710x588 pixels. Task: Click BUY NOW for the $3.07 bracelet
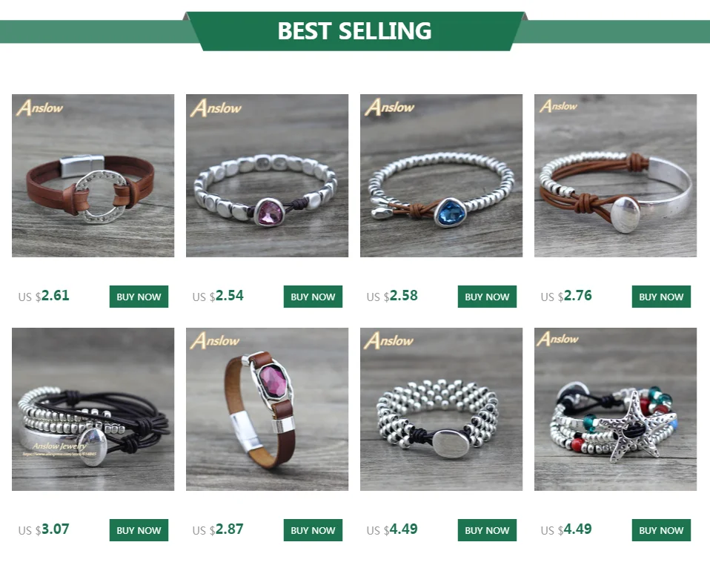click(x=139, y=530)
